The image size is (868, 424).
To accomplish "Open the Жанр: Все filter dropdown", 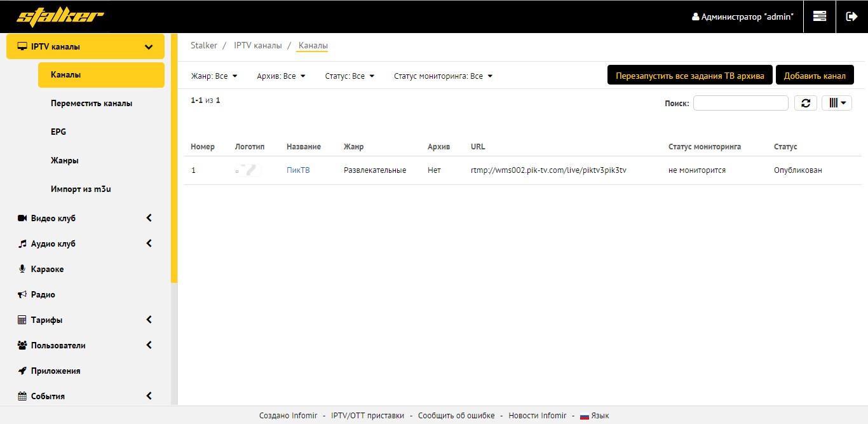I will tap(214, 76).
